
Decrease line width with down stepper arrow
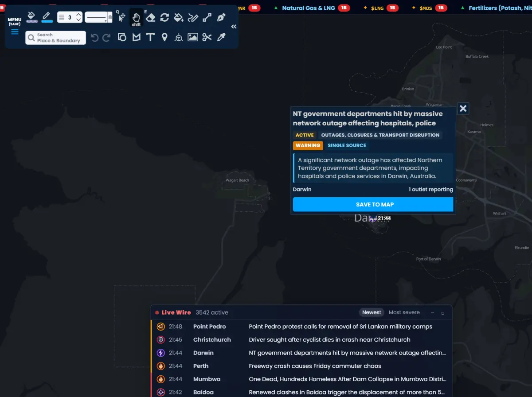[78, 20]
